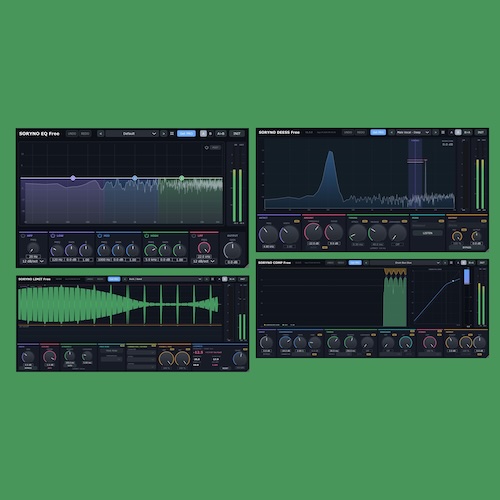500x500 pixels.
Task: Open the hamburger menu in COMP Free window
Action: point(451,263)
